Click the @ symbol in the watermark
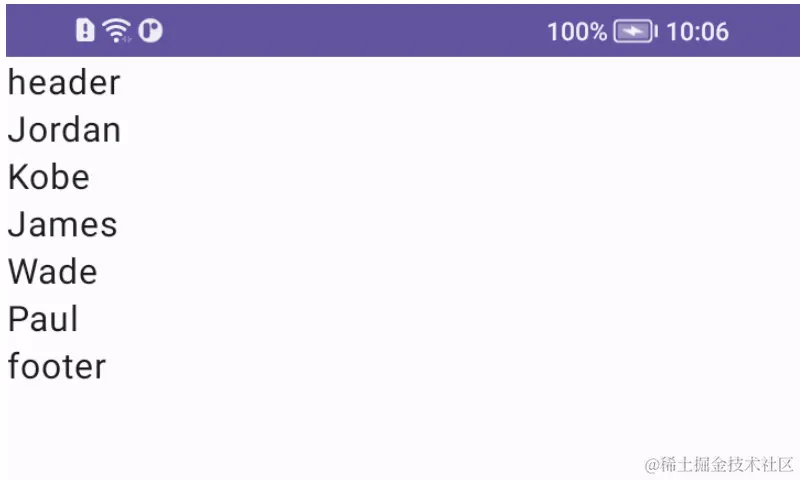The height and width of the screenshot is (480, 800). pyautogui.click(x=652, y=465)
